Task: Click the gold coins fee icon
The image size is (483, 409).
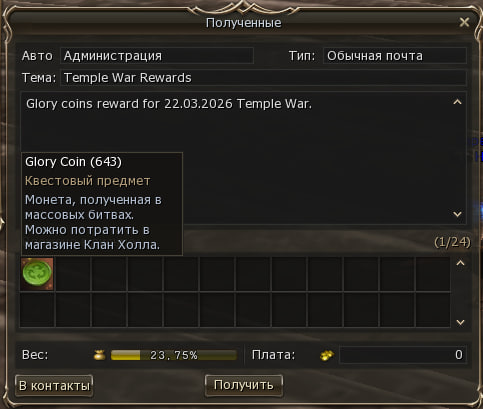Action: pos(327,355)
